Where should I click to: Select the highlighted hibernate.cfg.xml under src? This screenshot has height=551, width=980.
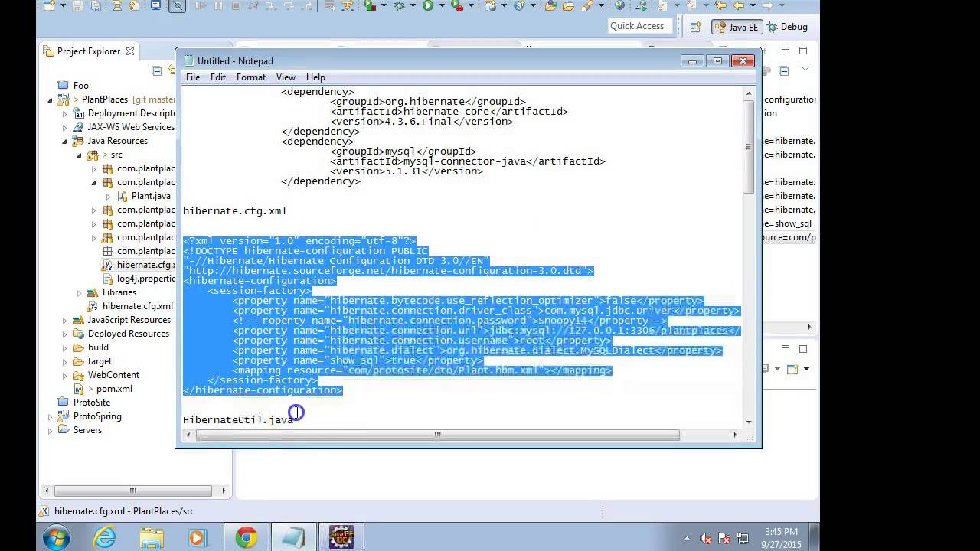145,265
